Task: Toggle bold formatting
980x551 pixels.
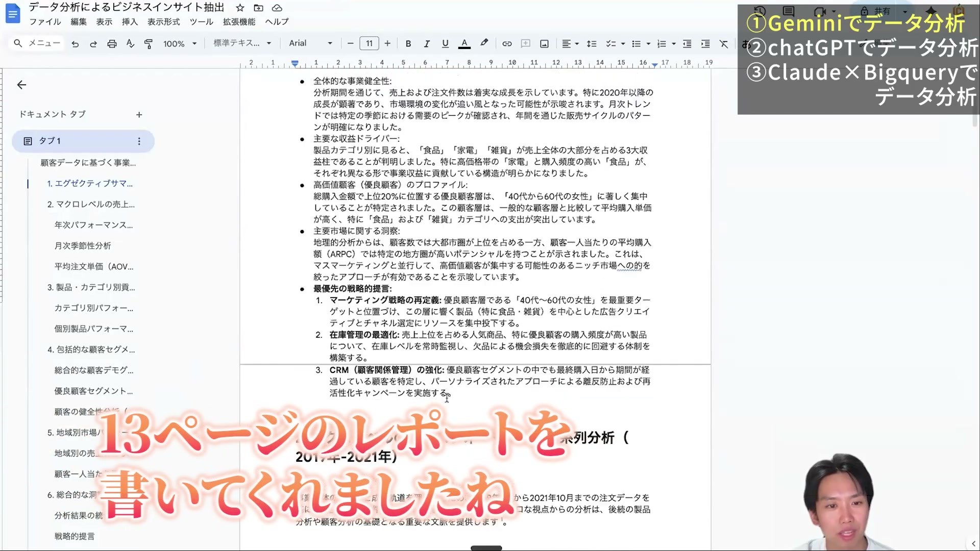Action: pyautogui.click(x=408, y=44)
